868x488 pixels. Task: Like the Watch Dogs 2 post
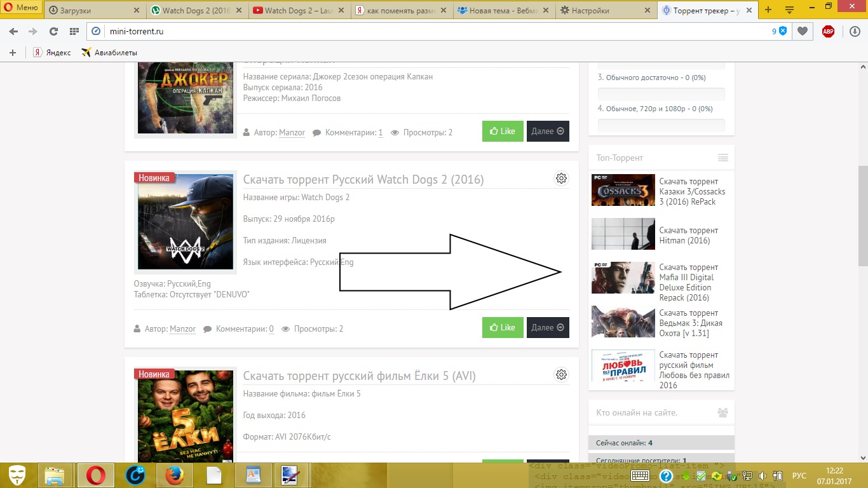(503, 327)
